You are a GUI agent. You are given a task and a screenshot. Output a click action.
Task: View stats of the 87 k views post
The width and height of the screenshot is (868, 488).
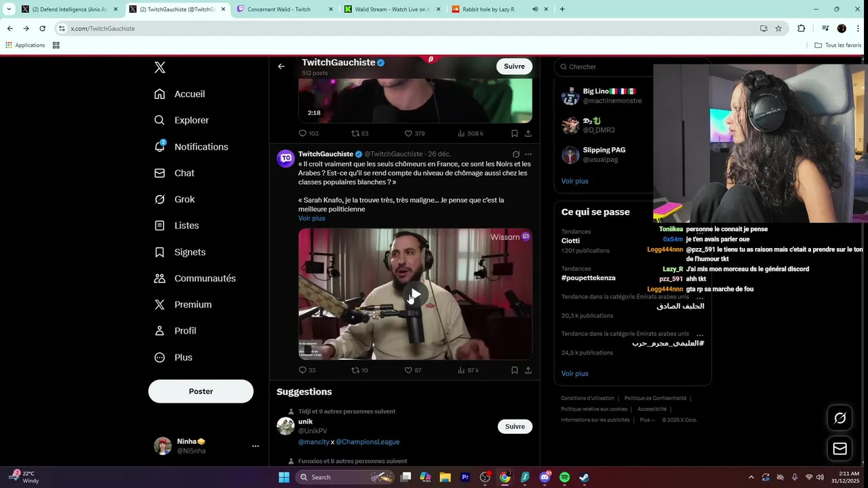[x=469, y=370]
